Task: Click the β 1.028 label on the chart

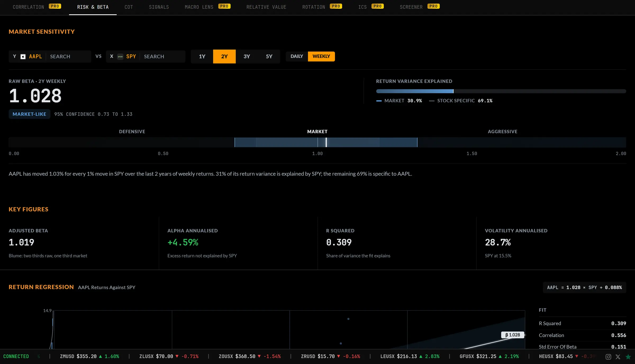Action: pyautogui.click(x=512, y=335)
